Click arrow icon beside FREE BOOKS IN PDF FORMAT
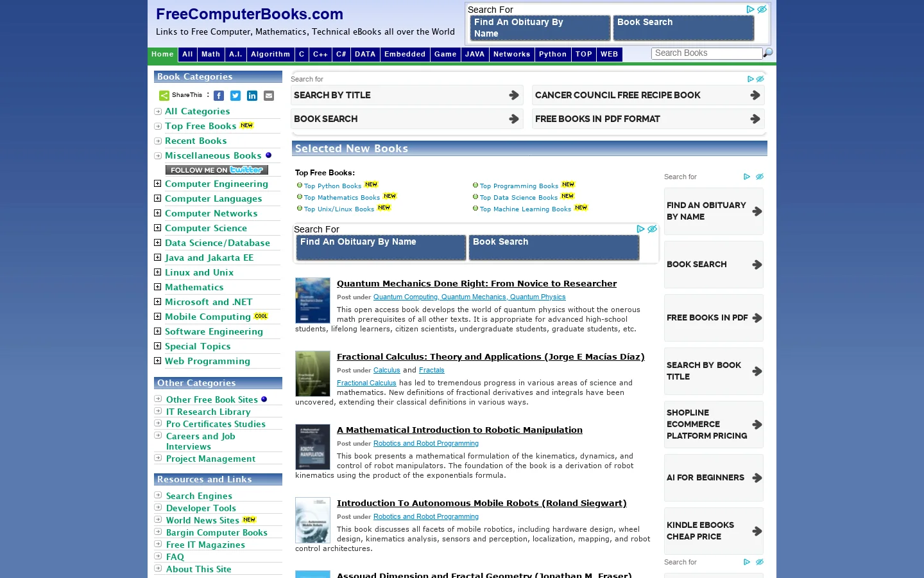This screenshot has height=578, width=924. (755, 119)
